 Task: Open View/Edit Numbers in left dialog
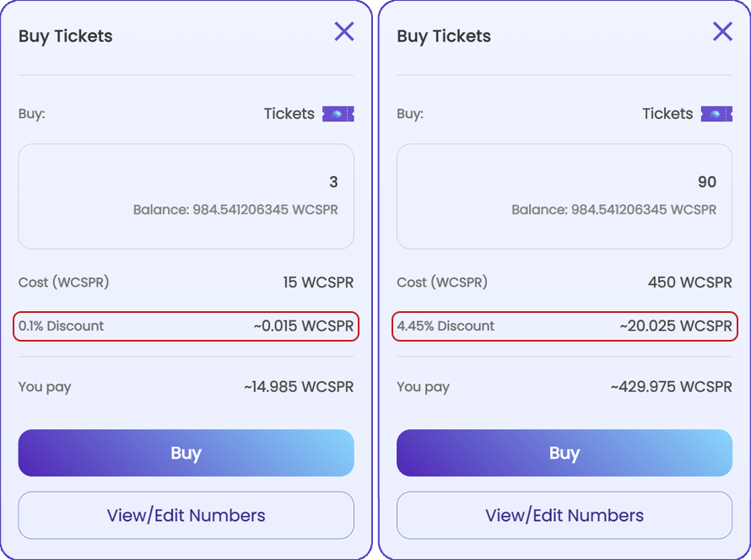click(x=186, y=515)
